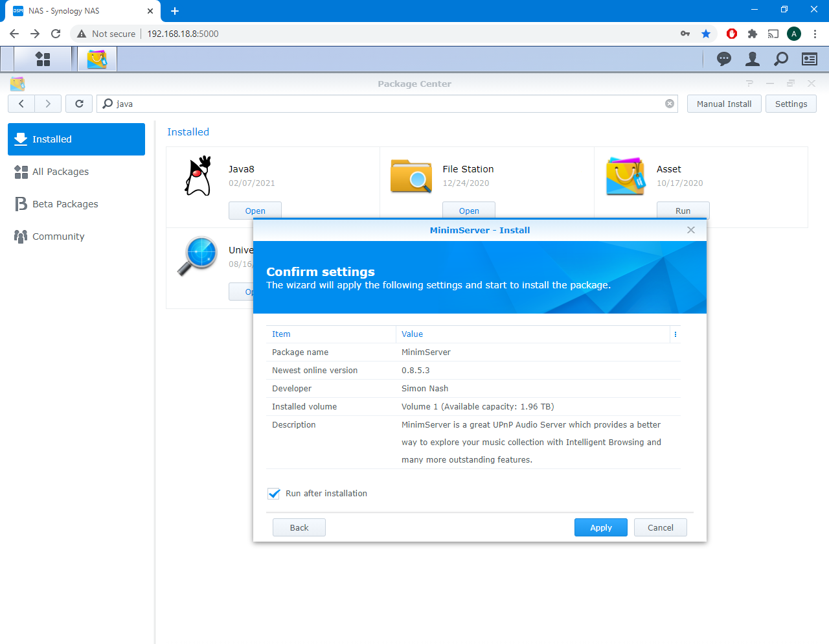Open File Station package
Screen dimensions: 829x644
469,211
